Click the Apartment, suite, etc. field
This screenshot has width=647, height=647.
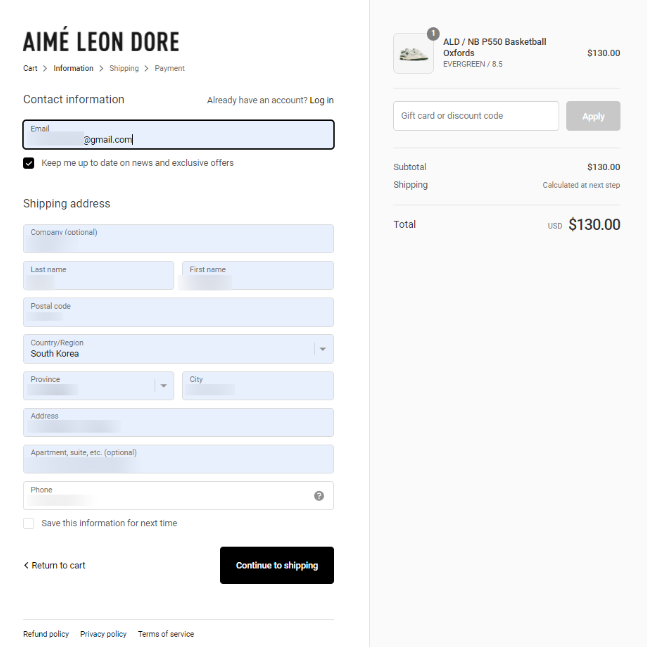[178, 459]
